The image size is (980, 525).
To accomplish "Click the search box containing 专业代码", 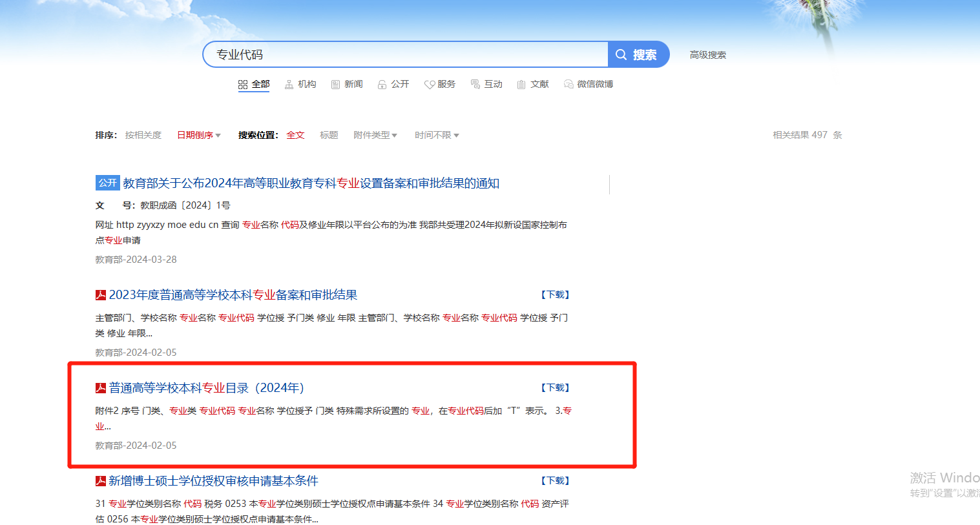I will pyautogui.click(x=406, y=55).
